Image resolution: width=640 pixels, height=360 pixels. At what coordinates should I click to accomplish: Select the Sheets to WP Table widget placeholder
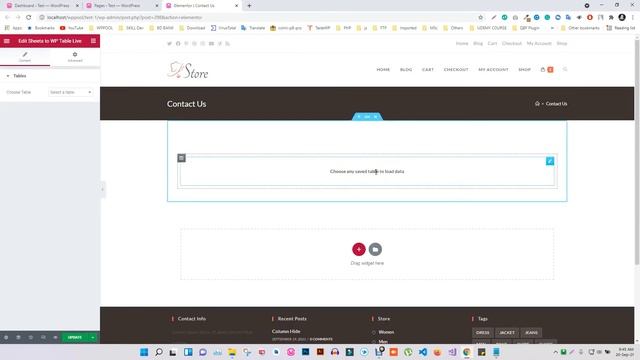click(x=367, y=171)
